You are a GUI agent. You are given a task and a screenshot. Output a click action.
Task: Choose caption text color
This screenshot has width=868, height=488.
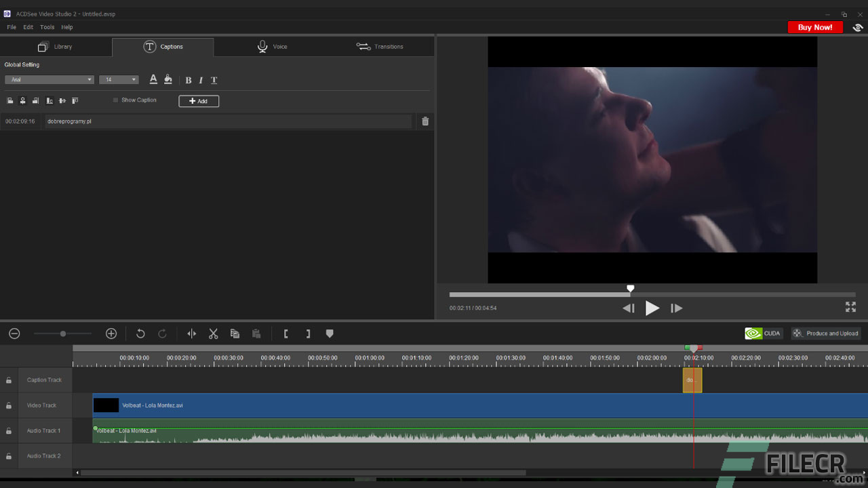tap(153, 79)
